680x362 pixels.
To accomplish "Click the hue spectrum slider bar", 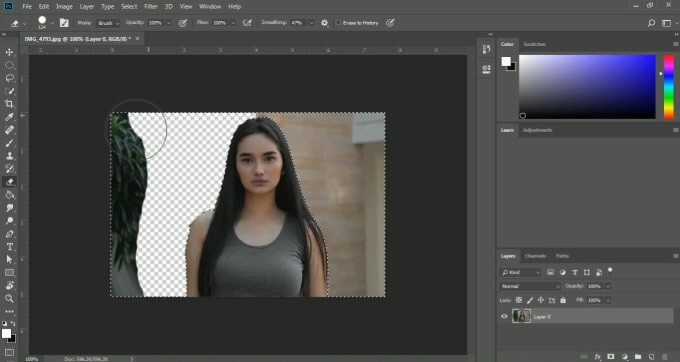I will coord(669,87).
